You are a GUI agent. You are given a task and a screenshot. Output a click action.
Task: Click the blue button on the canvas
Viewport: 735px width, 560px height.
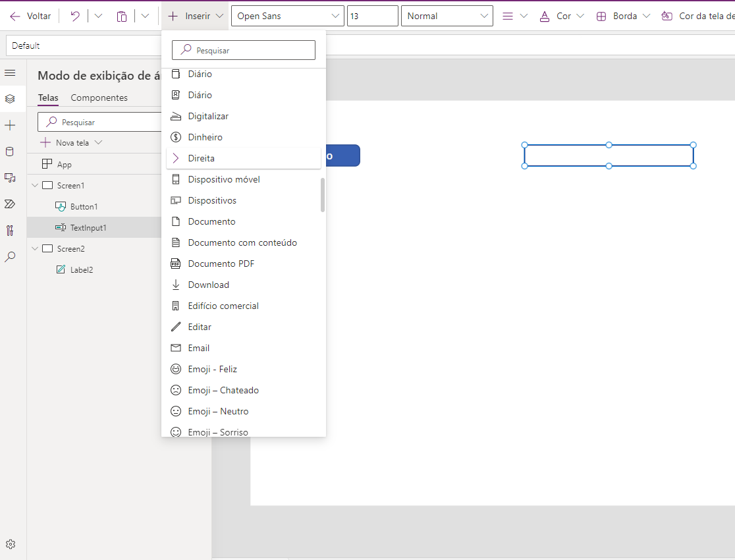(343, 155)
